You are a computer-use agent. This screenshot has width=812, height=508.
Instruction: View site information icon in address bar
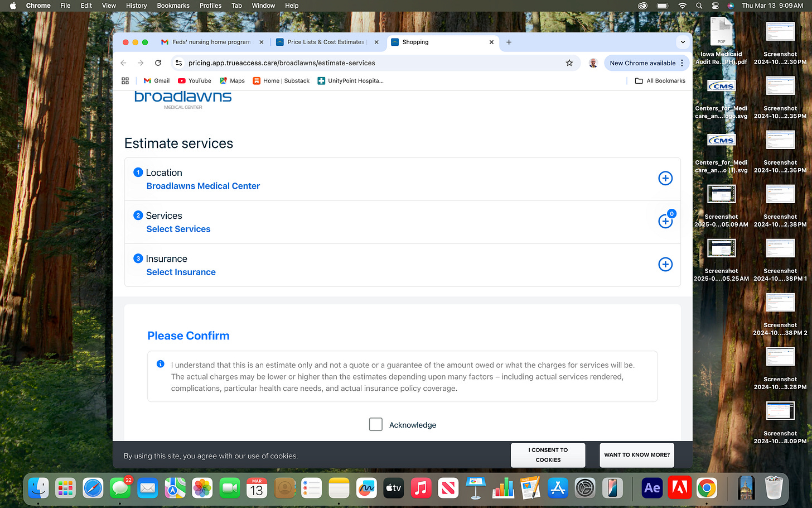[178, 63]
